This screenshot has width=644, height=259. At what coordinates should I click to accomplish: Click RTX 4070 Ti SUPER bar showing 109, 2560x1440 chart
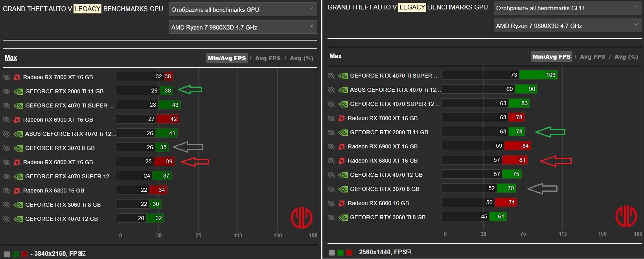[x=538, y=75]
